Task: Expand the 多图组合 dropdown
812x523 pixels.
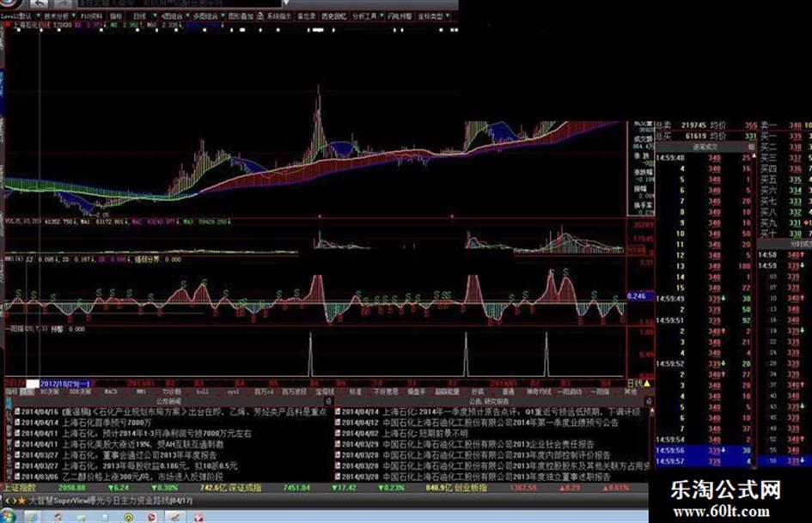Action: tap(208, 16)
